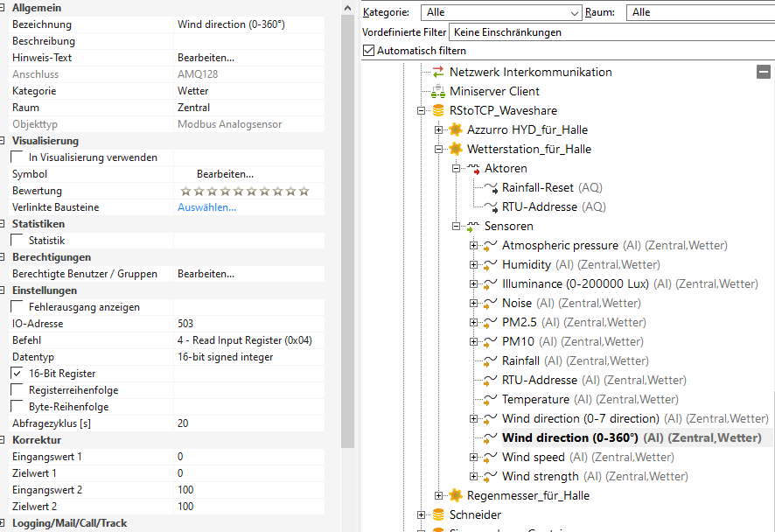Enable the Statistik checkbox

pos(17,241)
